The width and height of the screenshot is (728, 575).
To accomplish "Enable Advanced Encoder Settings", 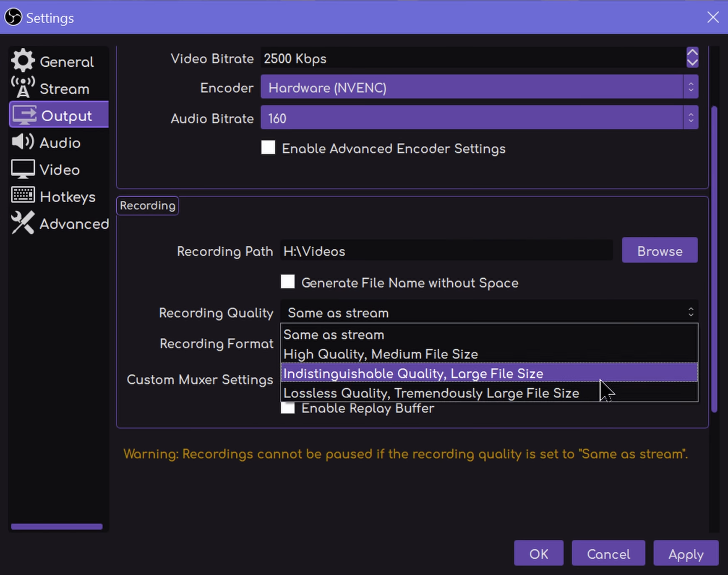I will coord(268,147).
